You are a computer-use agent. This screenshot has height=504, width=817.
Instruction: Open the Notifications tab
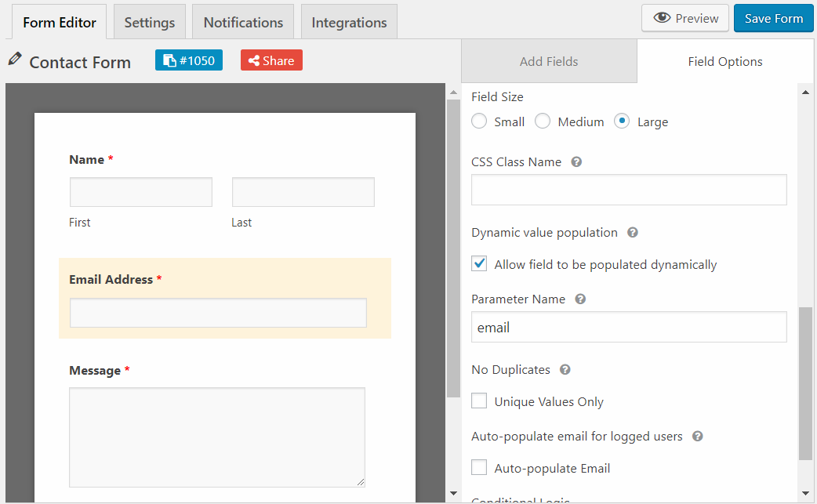tap(243, 23)
